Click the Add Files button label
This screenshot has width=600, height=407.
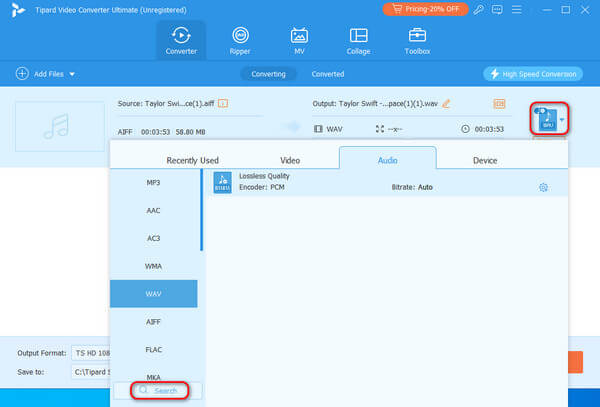pos(49,74)
